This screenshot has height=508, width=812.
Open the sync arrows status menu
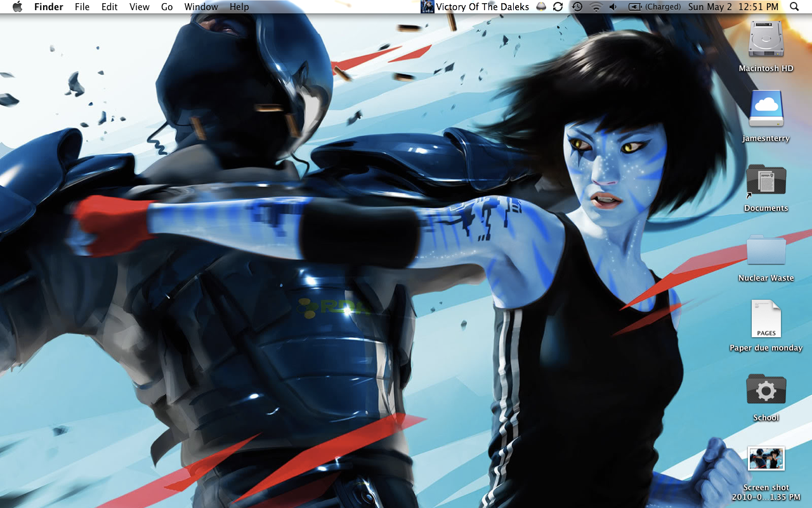point(558,7)
